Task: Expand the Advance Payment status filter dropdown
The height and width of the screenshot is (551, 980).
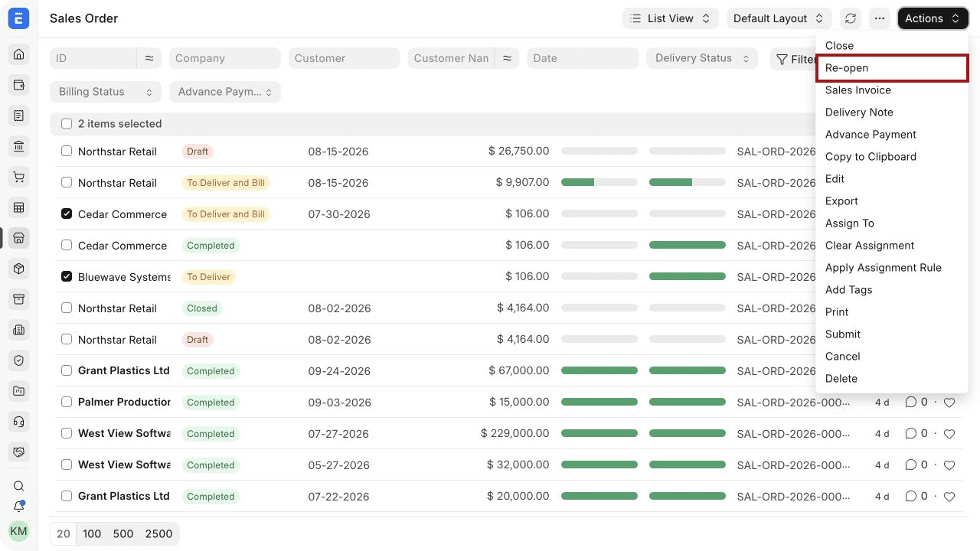Action: click(x=225, y=92)
